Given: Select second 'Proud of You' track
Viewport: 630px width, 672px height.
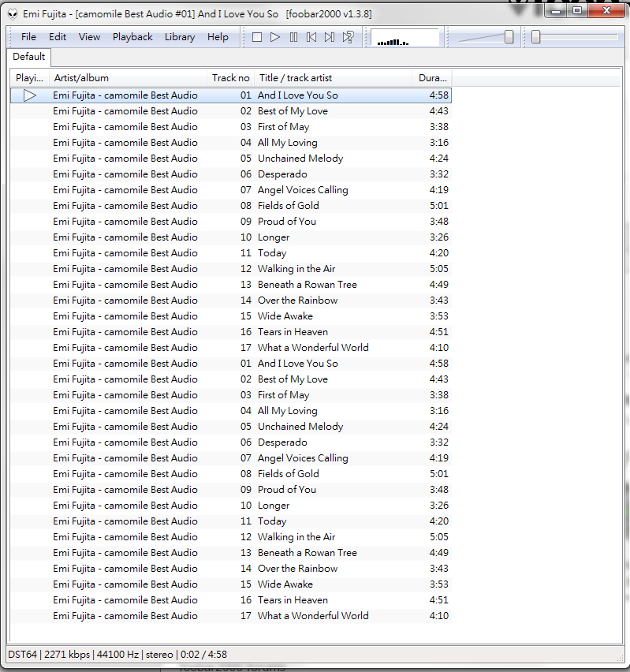Looking at the screenshot, I should (x=231, y=490).
